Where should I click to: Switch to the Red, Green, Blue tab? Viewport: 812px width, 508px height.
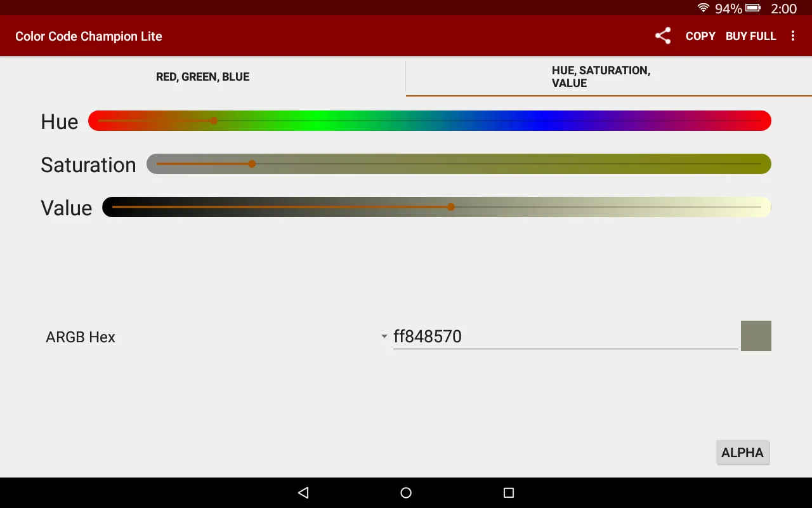point(203,77)
